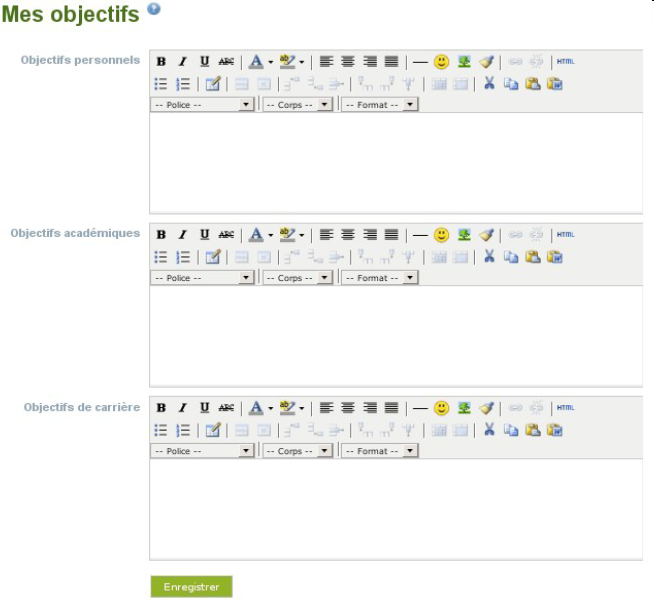Open Police dropdown in Objectifs de carrière editor

click(x=202, y=451)
